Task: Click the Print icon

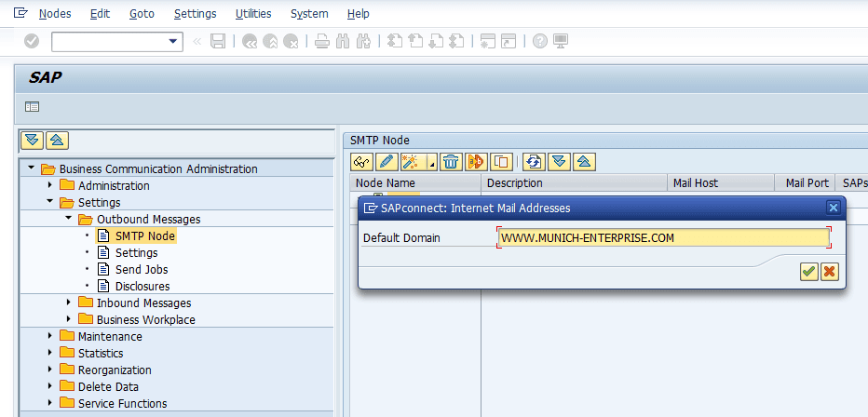Action: [322, 42]
